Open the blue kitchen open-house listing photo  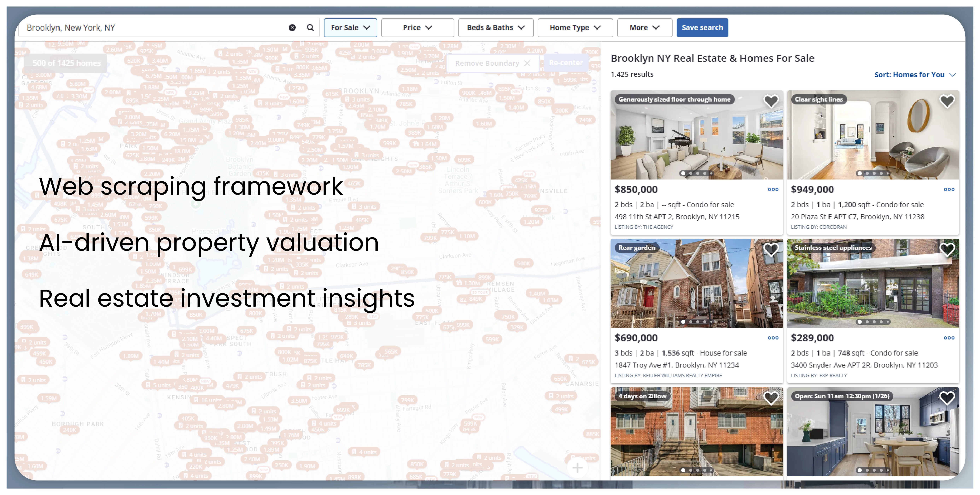pos(873,432)
